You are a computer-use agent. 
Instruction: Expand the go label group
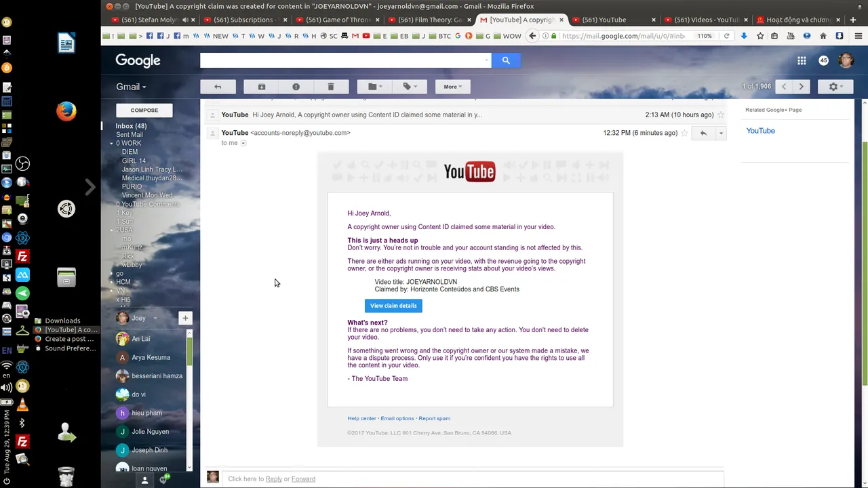(112, 274)
